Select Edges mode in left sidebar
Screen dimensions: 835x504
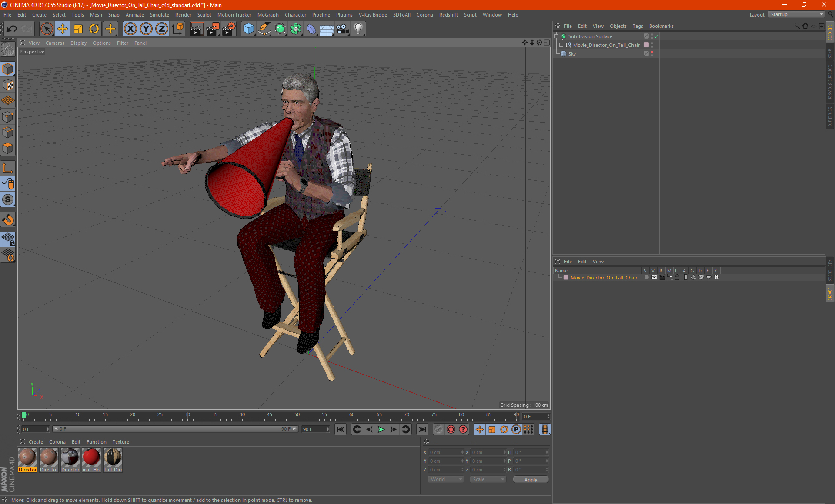pyautogui.click(x=8, y=133)
